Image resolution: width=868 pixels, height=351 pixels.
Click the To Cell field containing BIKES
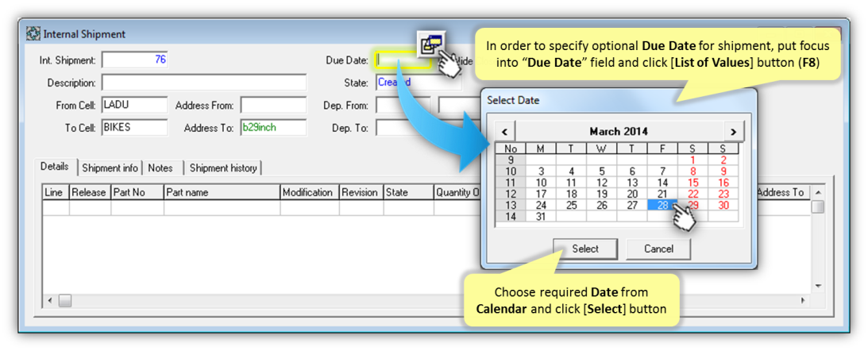coord(134,127)
